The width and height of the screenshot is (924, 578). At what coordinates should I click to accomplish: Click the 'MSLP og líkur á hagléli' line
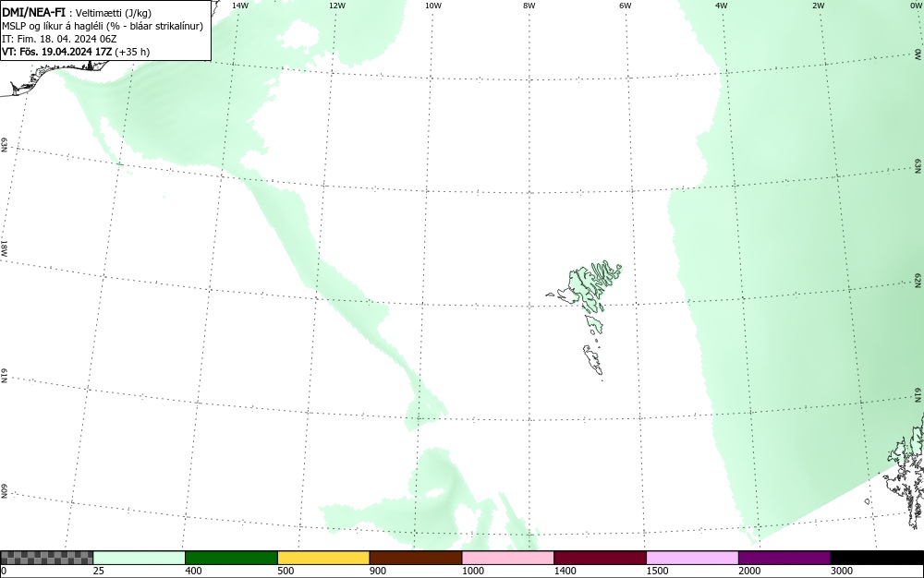click(x=103, y=26)
